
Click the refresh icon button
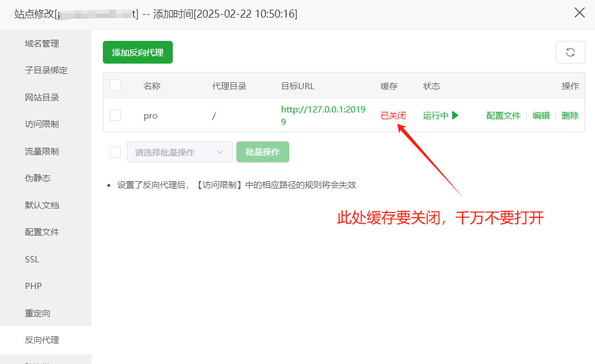click(571, 52)
